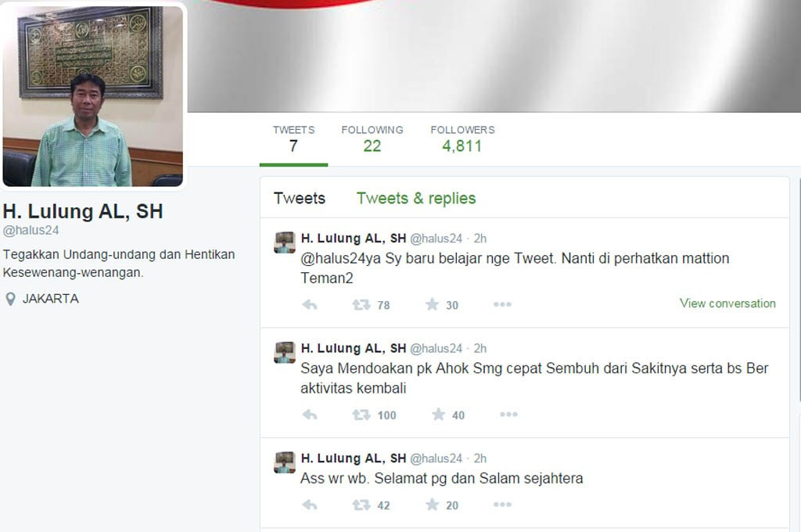The height and width of the screenshot is (532, 801).
Task: Retweet the tweet with 78 retweets
Action: coord(361,305)
